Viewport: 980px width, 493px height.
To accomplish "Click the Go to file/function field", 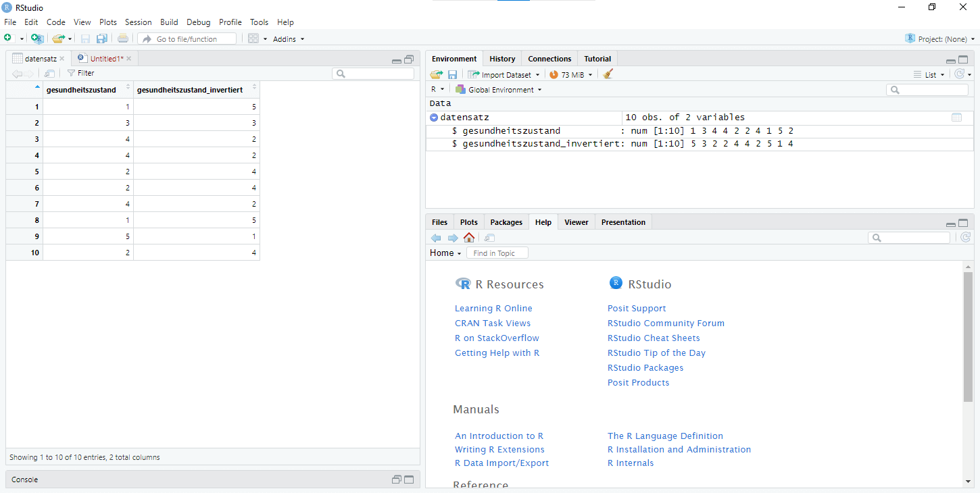I will coord(187,39).
